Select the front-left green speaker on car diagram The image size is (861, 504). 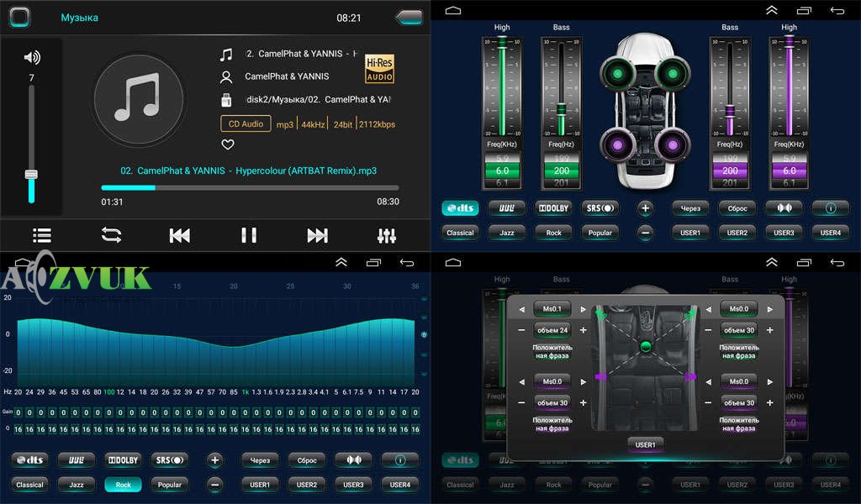point(617,73)
